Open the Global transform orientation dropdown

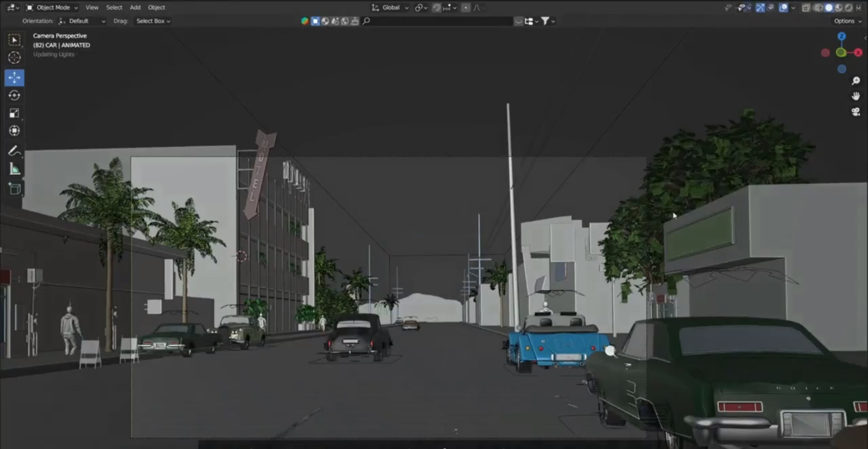390,7
